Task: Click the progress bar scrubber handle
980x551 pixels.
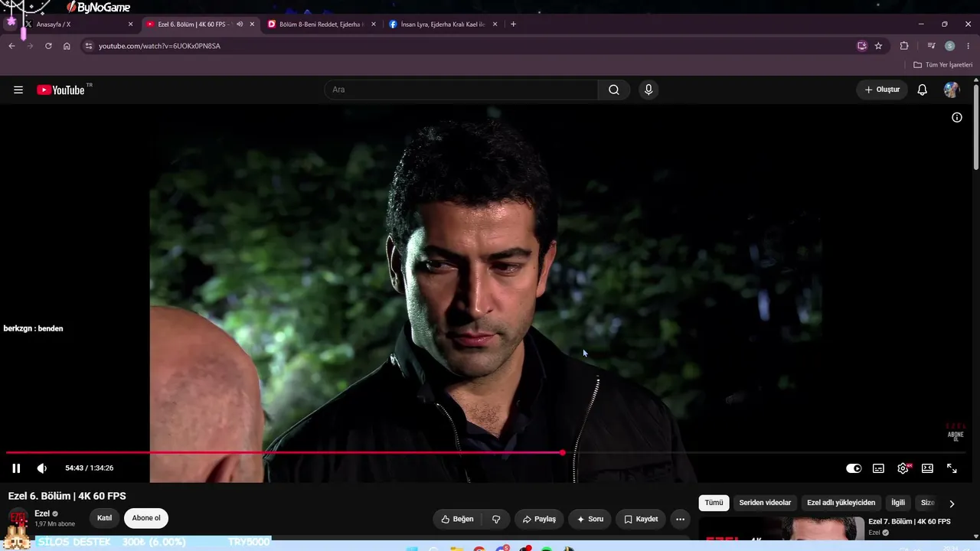Action: (563, 452)
